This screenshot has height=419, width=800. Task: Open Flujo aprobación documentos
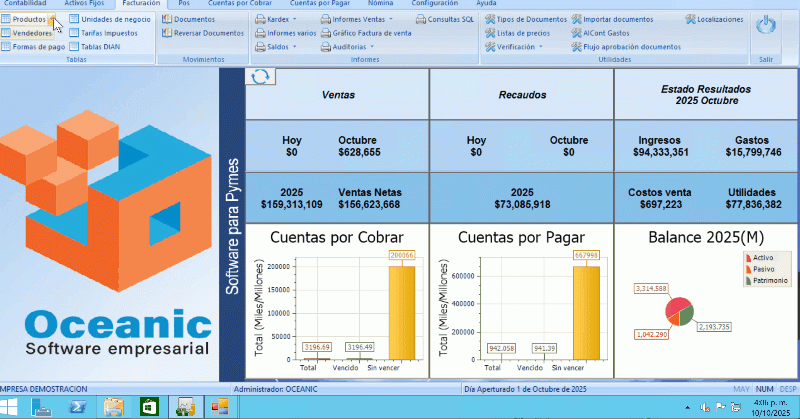pos(627,47)
